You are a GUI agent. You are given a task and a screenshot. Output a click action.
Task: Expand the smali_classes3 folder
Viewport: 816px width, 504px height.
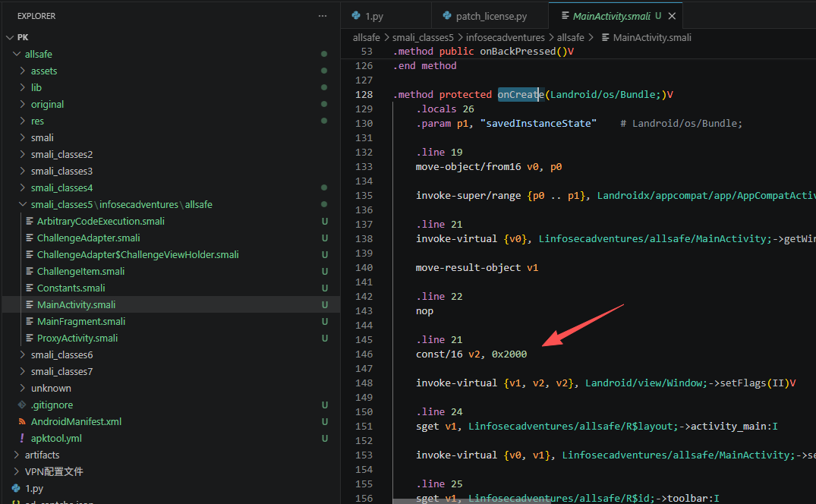point(22,171)
